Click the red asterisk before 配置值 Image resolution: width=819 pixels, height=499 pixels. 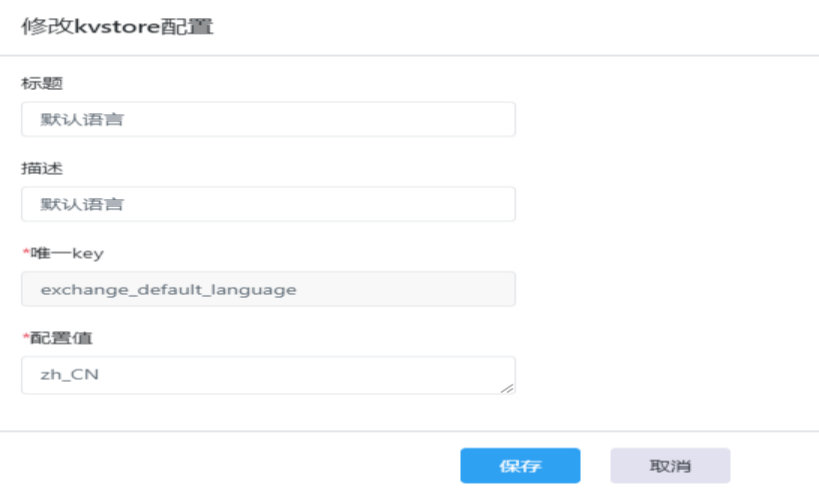(x=26, y=337)
